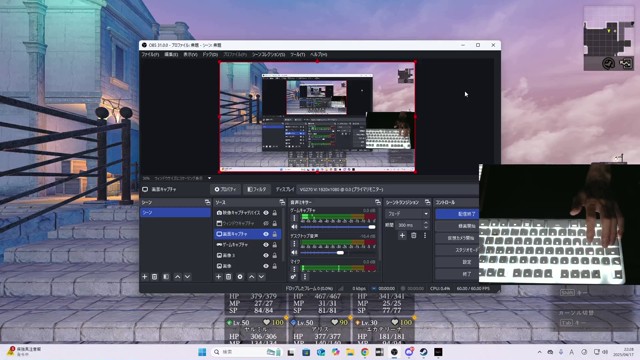Hide the 画面キャプチャ source

pyautogui.click(x=266, y=234)
